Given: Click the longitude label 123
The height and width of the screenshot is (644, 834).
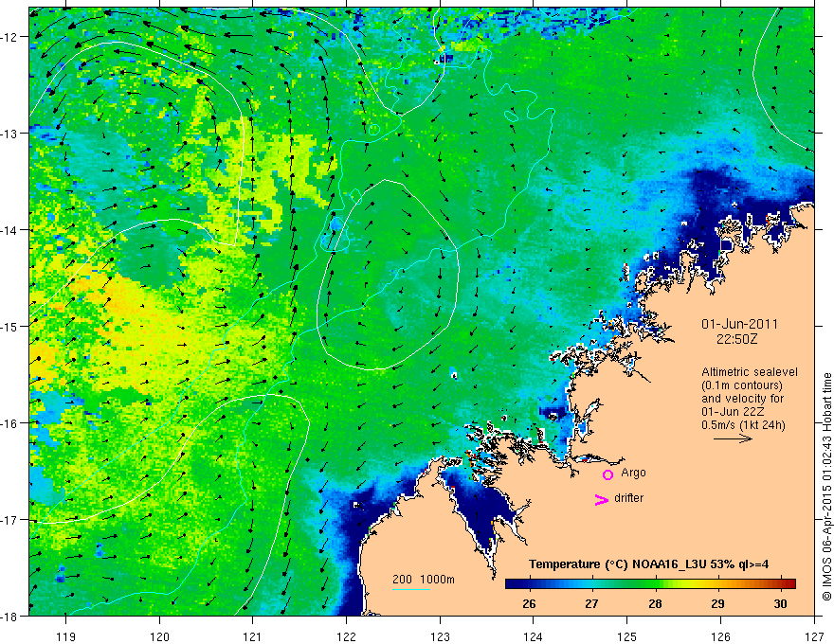Looking at the screenshot, I should coord(440,636).
